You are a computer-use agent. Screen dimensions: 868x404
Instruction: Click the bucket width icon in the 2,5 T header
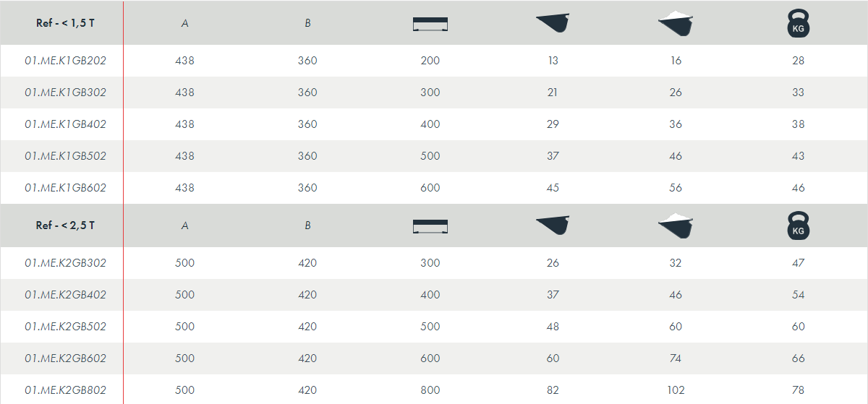coord(430,226)
